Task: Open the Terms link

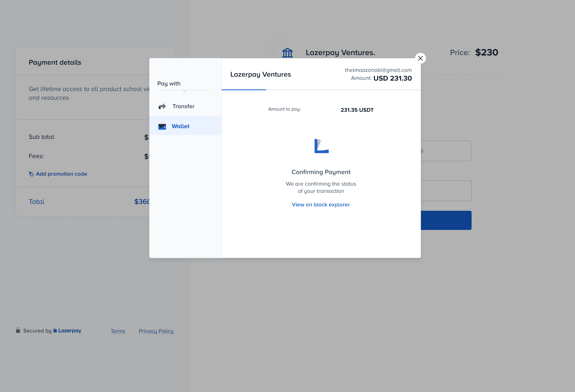Action: click(x=118, y=331)
